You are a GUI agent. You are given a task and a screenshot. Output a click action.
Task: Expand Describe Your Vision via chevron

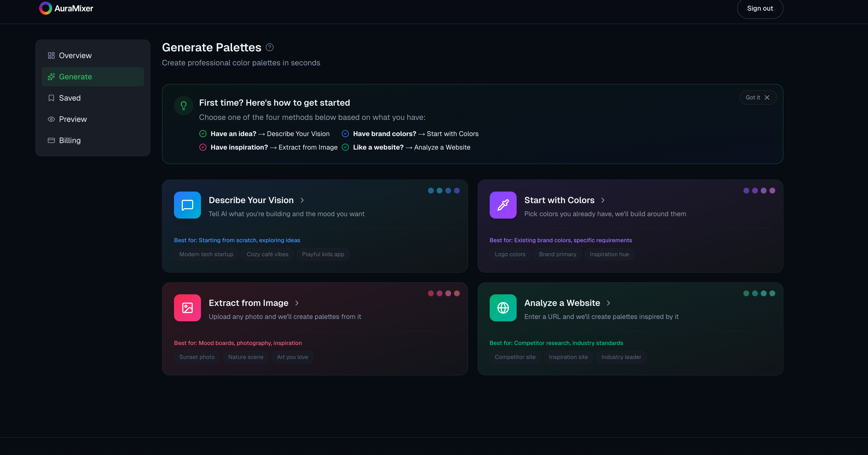pyautogui.click(x=302, y=200)
